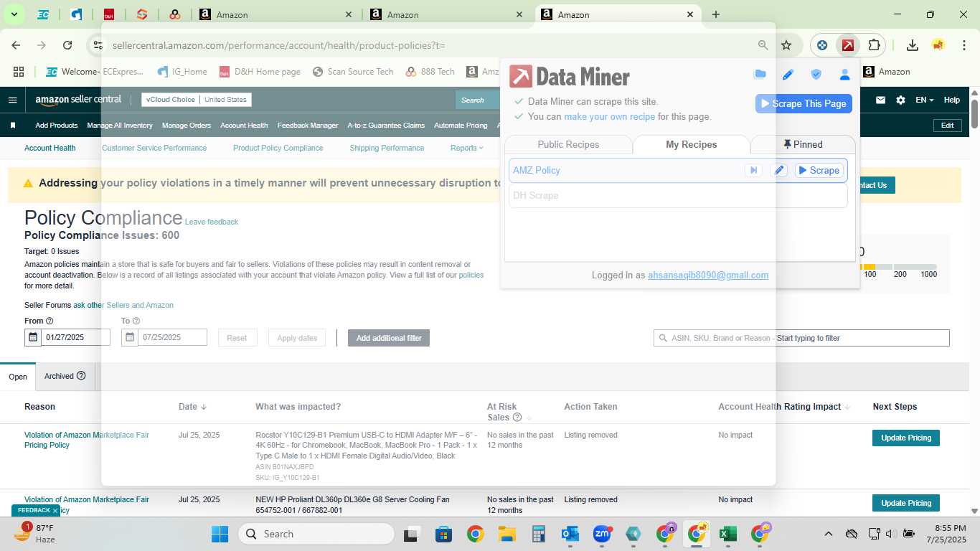Click the To date calendar icon
The width and height of the screenshot is (980, 551).
pos(130,337)
